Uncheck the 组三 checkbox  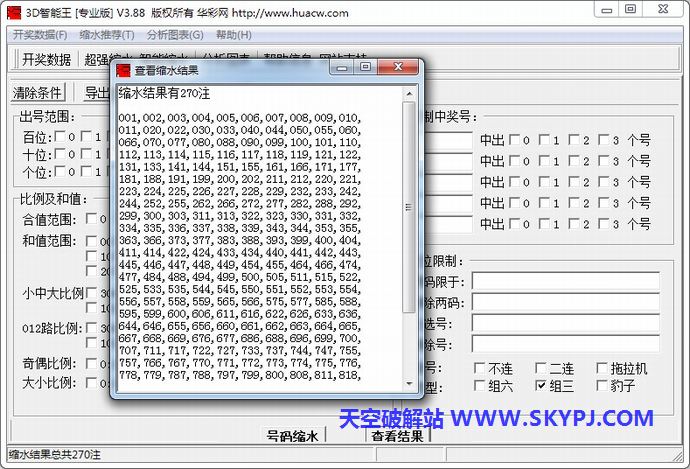point(541,385)
